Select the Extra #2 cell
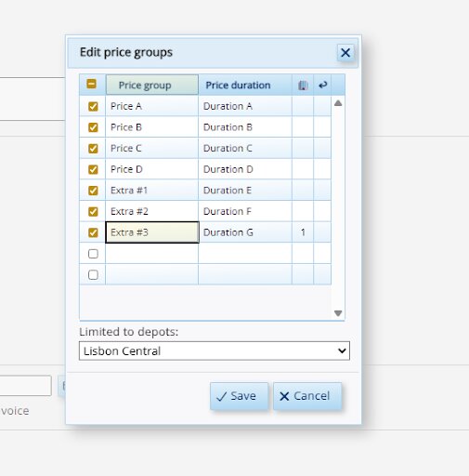 click(152, 212)
